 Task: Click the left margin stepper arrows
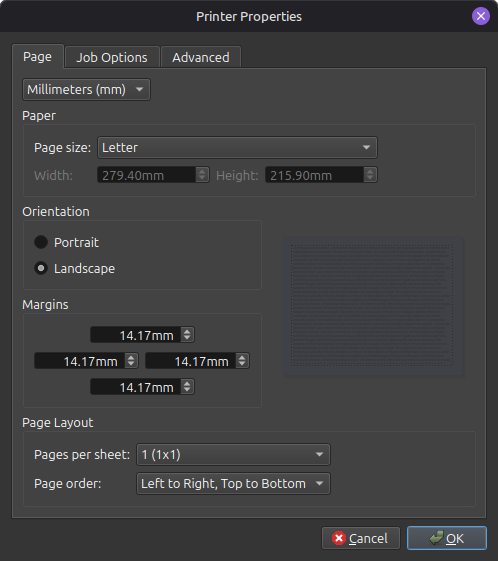[131, 361]
